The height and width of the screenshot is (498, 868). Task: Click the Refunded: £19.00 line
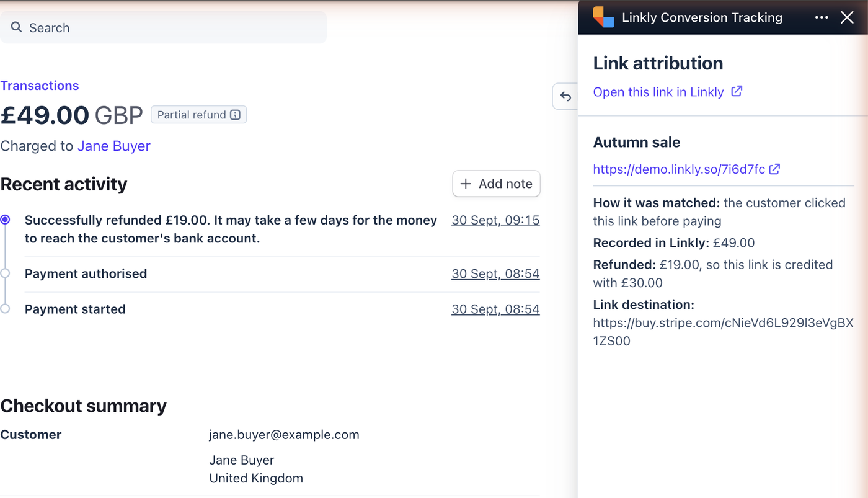pyautogui.click(x=713, y=273)
